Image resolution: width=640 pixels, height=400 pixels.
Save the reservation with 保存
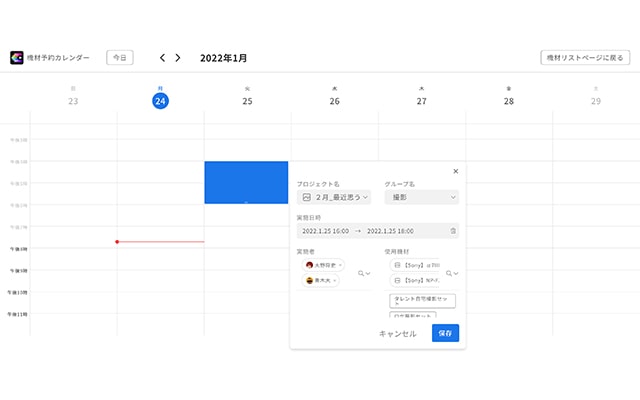click(445, 333)
